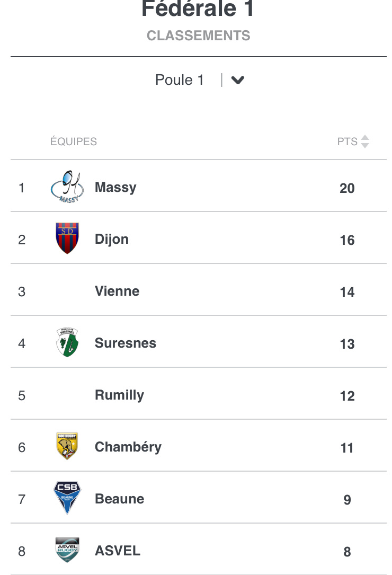Sort standings by PTS arrows
Image resolution: width=392 pixels, height=575 pixels.
(364, 141)
